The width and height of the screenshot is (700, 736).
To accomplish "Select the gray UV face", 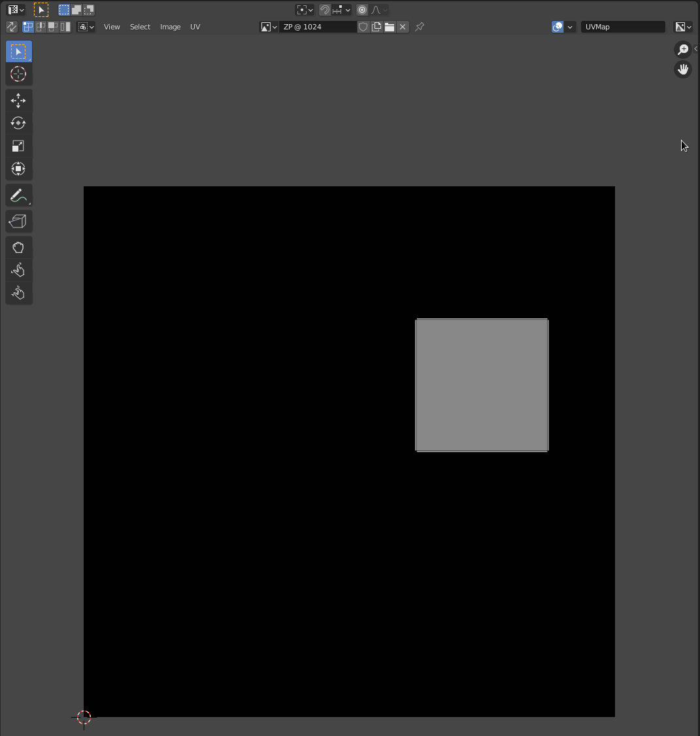I will click(x=482, y=385).
